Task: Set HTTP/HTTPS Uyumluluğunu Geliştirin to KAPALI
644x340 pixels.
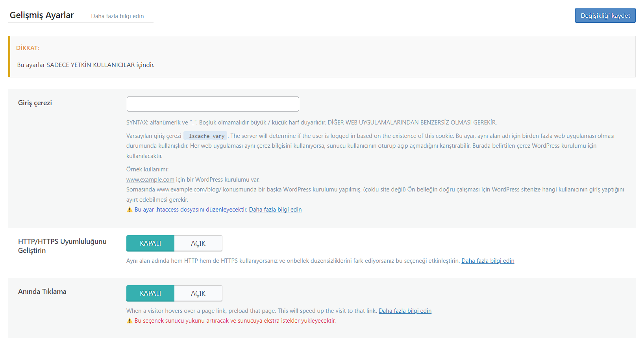Action: 150,243
